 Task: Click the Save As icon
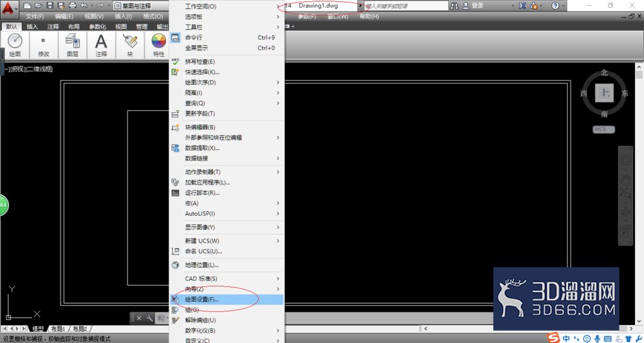click(x=61, y=6)
